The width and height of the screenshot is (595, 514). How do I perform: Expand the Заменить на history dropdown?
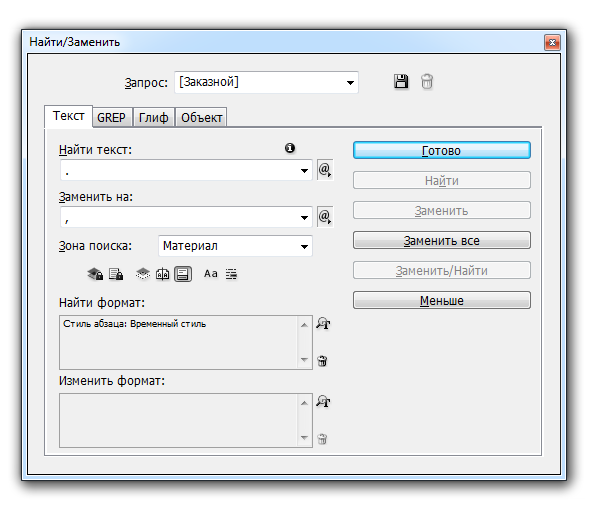pos(304,218)
